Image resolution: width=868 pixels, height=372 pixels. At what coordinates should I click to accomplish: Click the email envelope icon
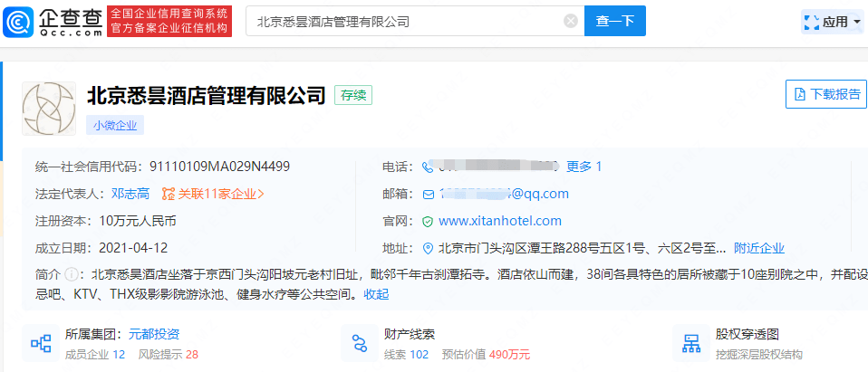pos(429,195)
